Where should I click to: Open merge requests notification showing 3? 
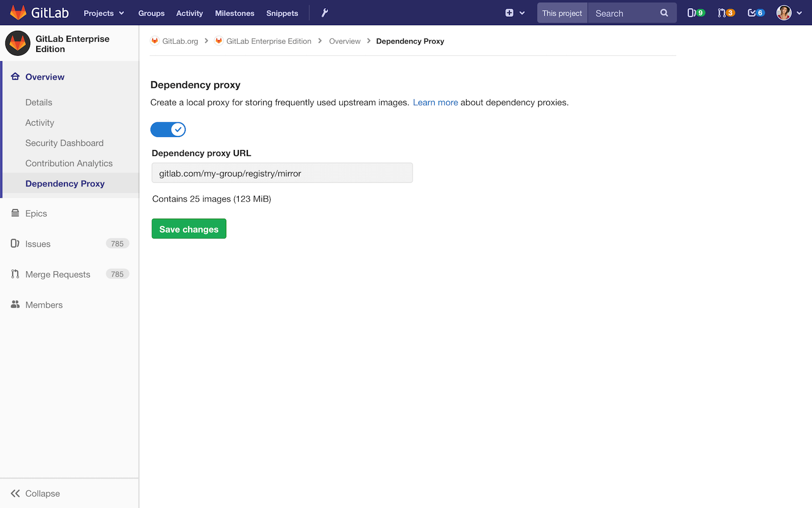726,12
